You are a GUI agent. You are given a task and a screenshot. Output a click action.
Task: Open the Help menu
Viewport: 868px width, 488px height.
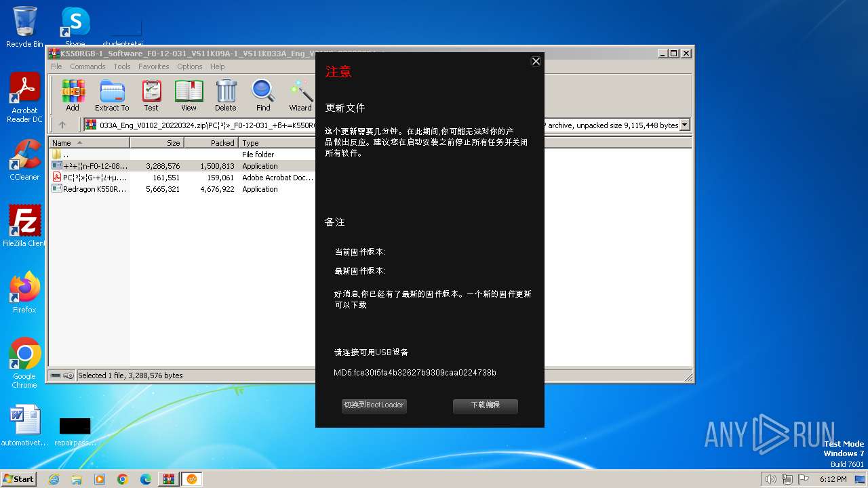pos(218,66)
